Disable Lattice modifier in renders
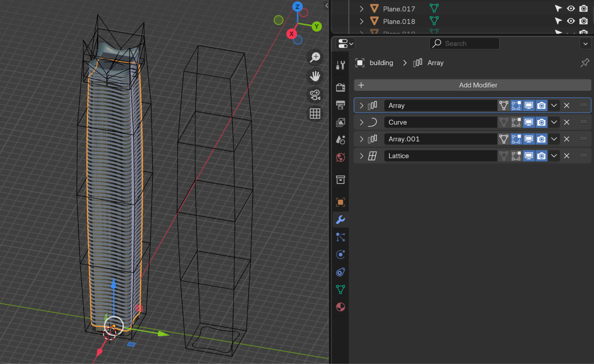This screenshot has width=594, height=364. (x=541, y=156)
